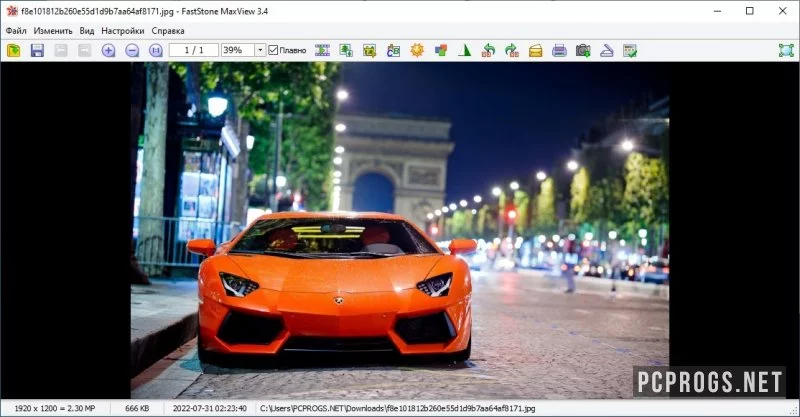Screen dimensions: 800x417
Task: Open the draw text CB icon
Action: (393, 50)
